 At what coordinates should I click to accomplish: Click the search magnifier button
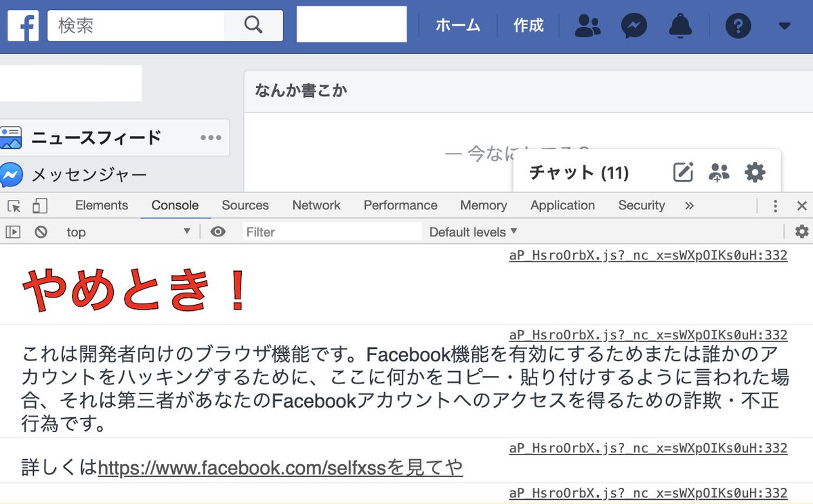[x=253, y=26]
